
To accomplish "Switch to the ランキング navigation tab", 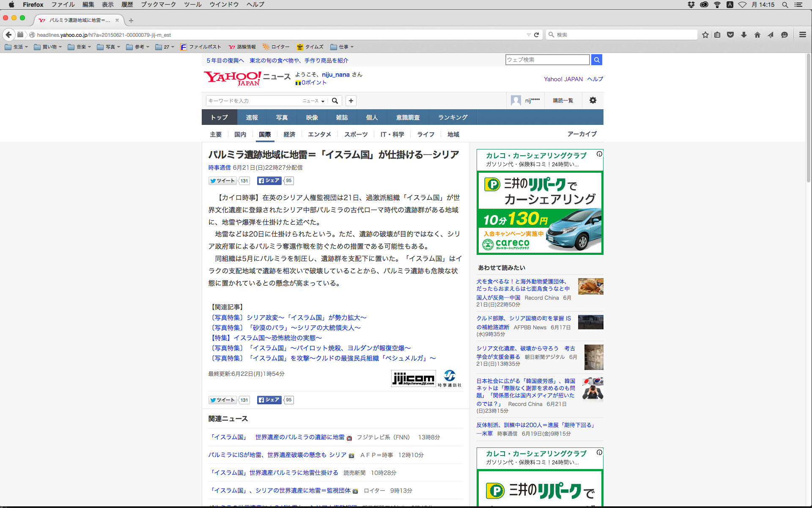I will pos(453,117).
